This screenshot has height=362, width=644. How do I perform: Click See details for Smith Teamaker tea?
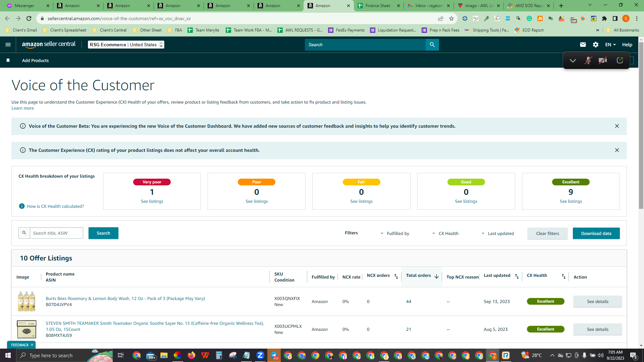point(597,329)
